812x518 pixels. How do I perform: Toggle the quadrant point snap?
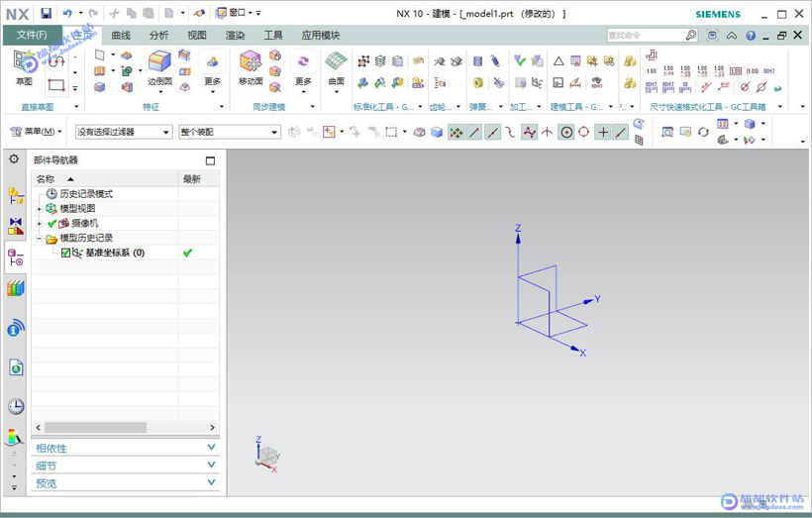(x=584, y=132)
